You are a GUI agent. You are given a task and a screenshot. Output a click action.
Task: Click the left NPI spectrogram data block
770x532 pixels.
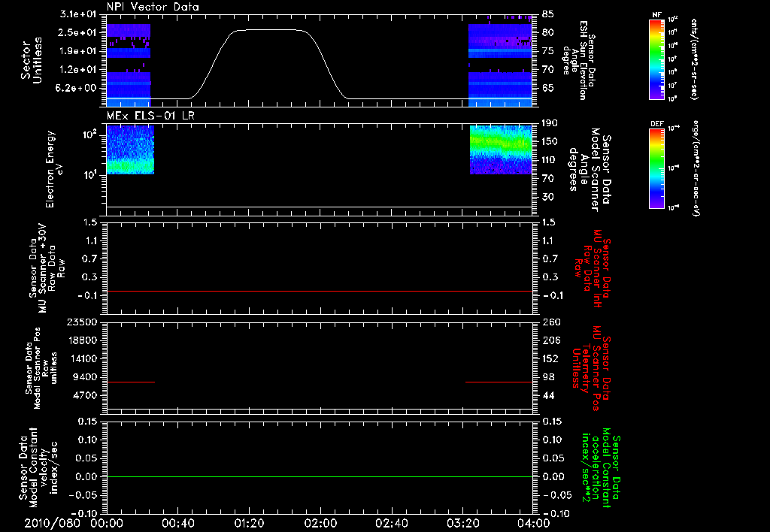(x=128, y=65)
